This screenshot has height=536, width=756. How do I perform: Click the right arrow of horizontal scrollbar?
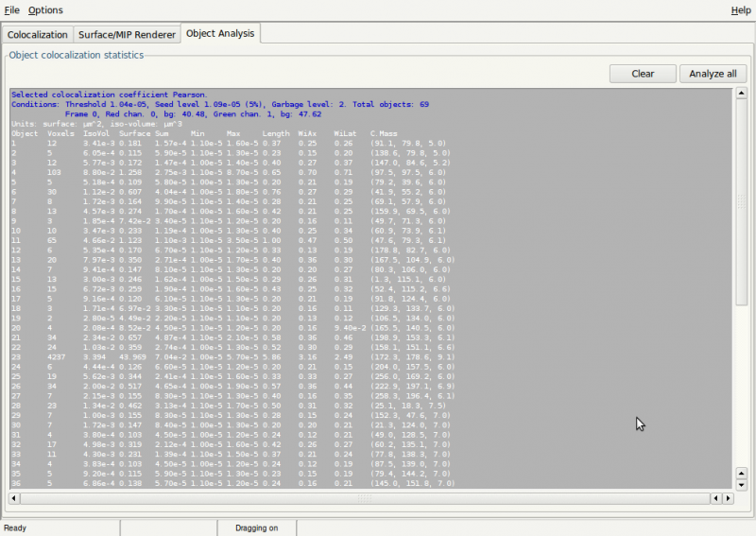point(728,497)
